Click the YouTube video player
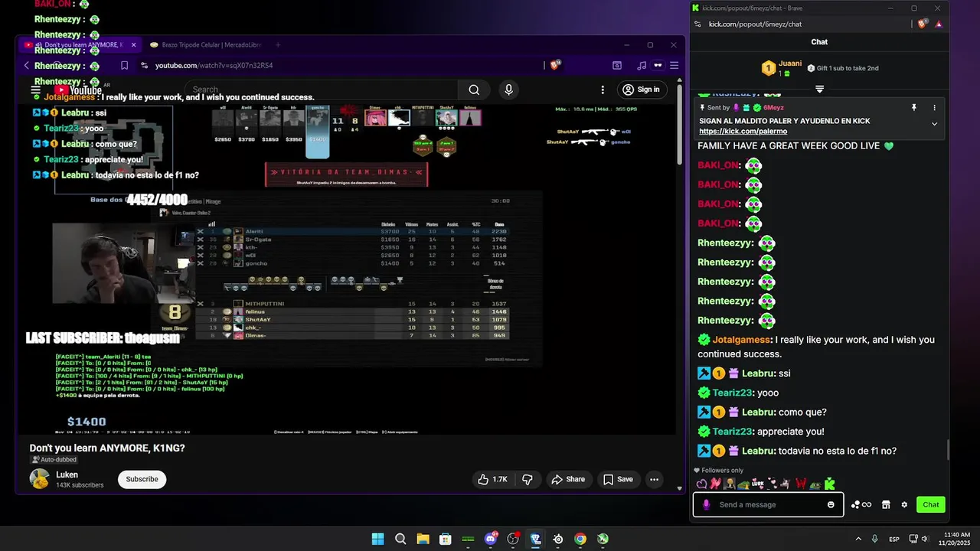The image size is (980, 551). 348,269
